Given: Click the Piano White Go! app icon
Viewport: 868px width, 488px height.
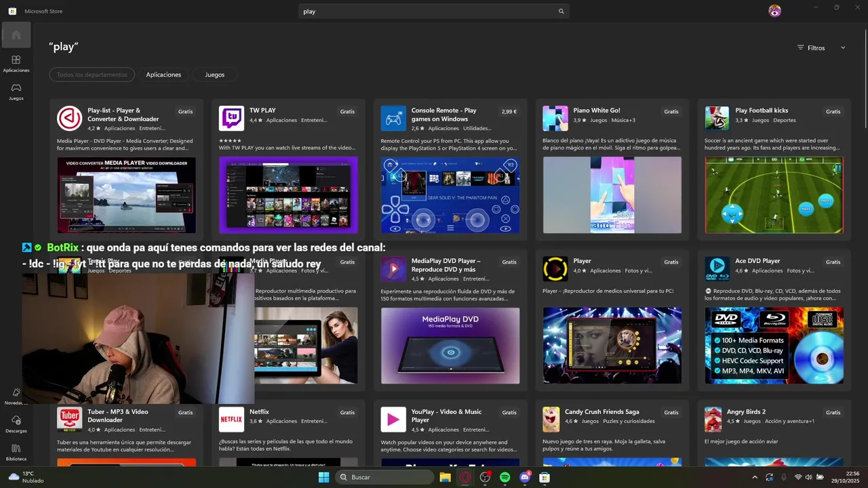Looking at the screenshot, I should 555,118.
